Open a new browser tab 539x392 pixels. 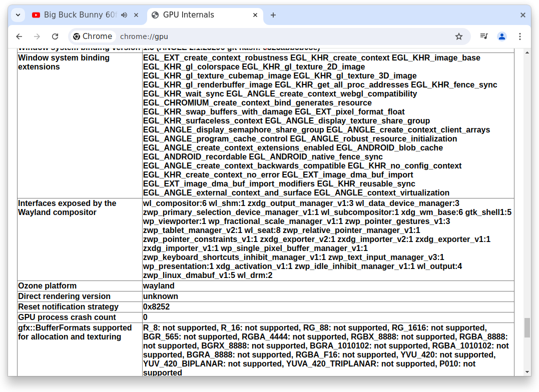pos(273,15)
